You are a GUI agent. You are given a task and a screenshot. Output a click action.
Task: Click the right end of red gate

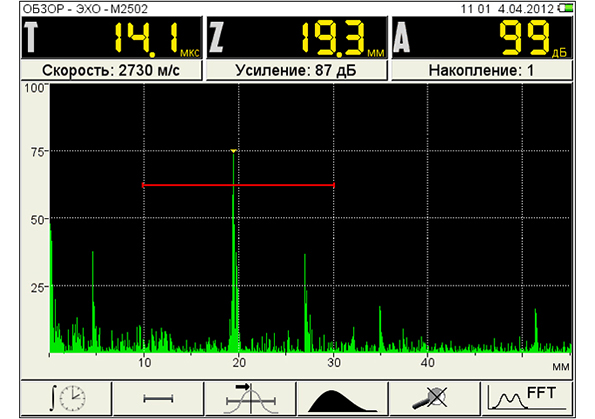coord(334,185)
